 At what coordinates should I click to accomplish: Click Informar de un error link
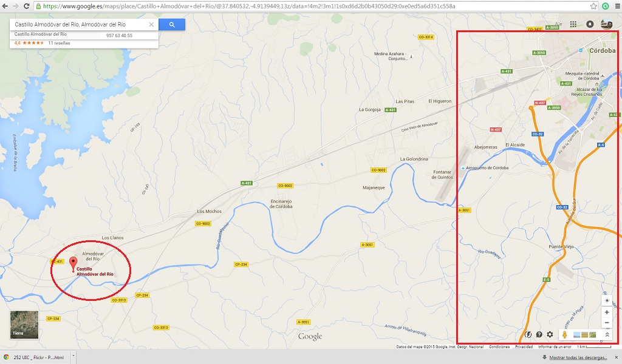[555, 346]
